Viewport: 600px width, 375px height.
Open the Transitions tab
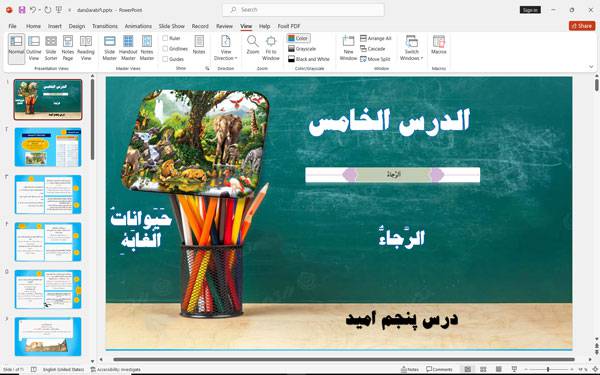pyautogui.click(x=105, y=26)
